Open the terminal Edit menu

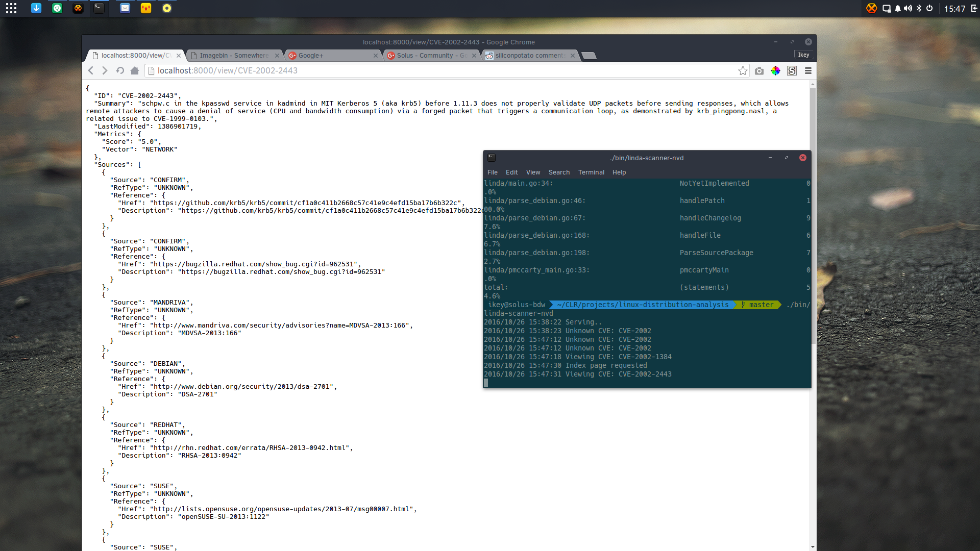pos(511,172)
